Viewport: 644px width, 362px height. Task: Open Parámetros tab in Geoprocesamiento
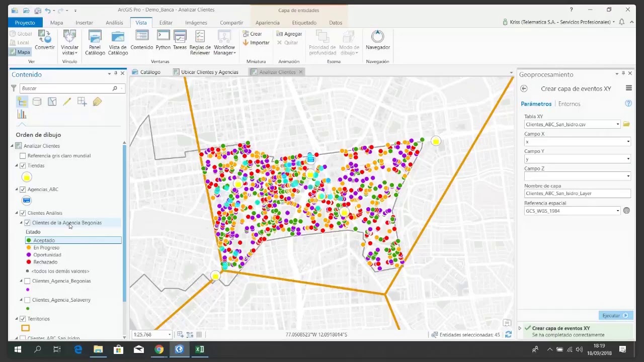(536, 104)
